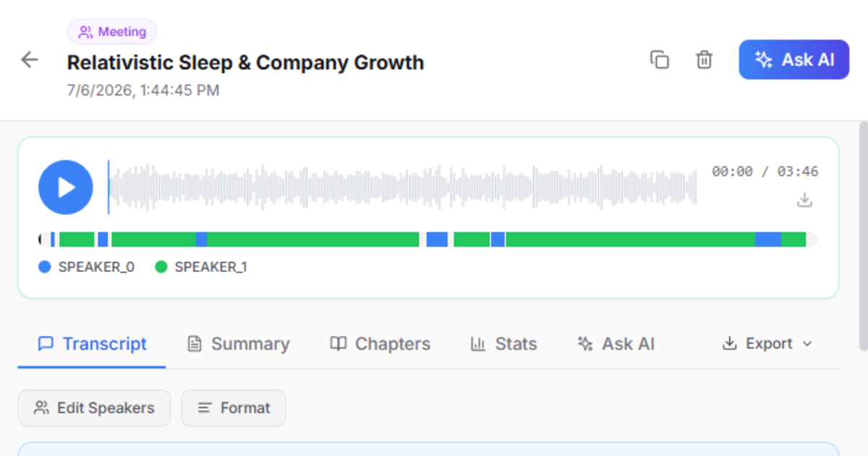Jump to blue SPEAKER_0 segment near end
Image resolution: width=868 pixels, height=456 pixels.
click(x=768, y=240)
